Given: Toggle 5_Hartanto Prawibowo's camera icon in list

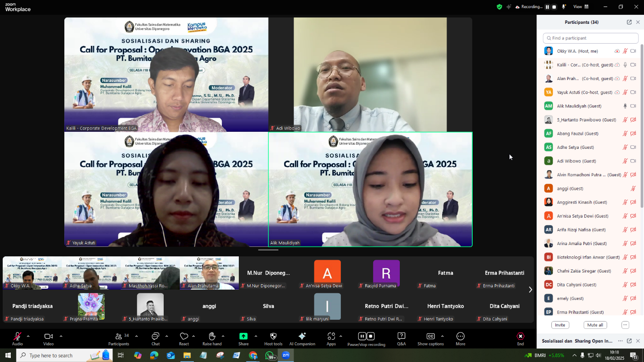Looking at the screenshot, I should point(633,120).
